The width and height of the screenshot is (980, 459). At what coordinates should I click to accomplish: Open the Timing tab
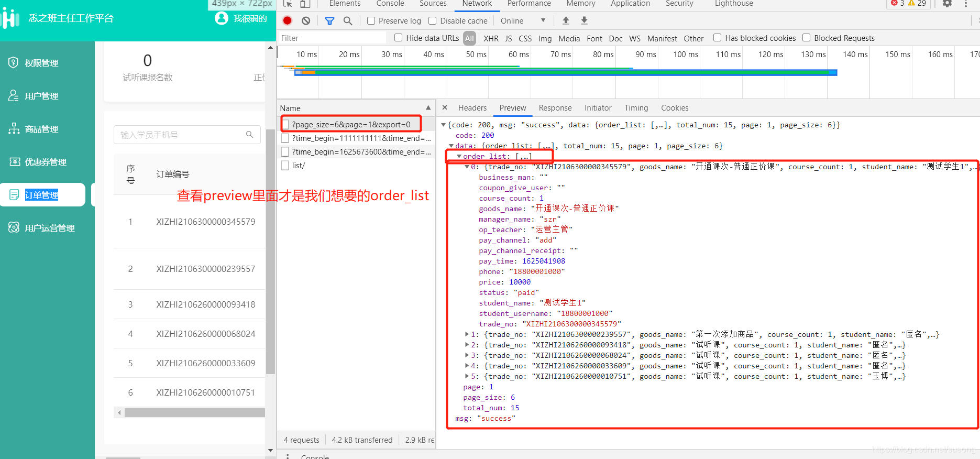pos(636,108)
